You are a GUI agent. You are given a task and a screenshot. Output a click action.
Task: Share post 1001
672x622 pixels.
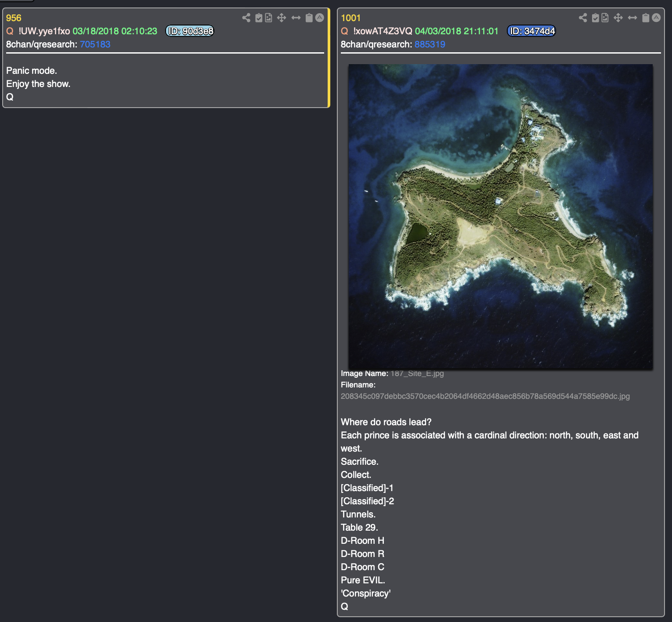click(583, 18)
